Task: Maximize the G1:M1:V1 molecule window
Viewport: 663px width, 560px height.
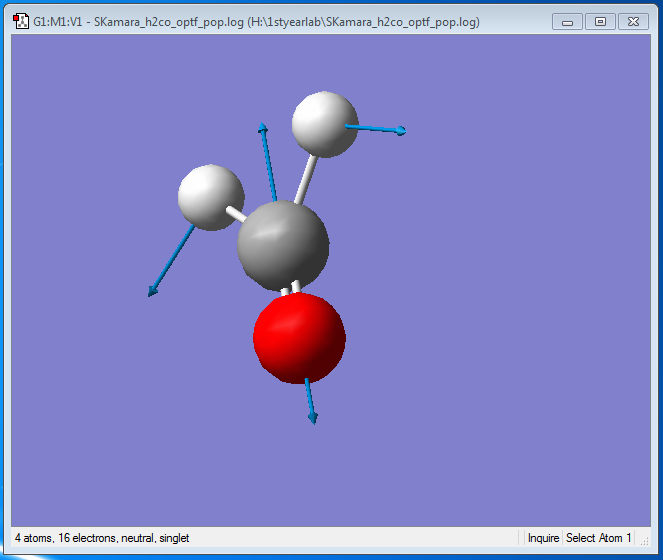Action: pos(600,22)
